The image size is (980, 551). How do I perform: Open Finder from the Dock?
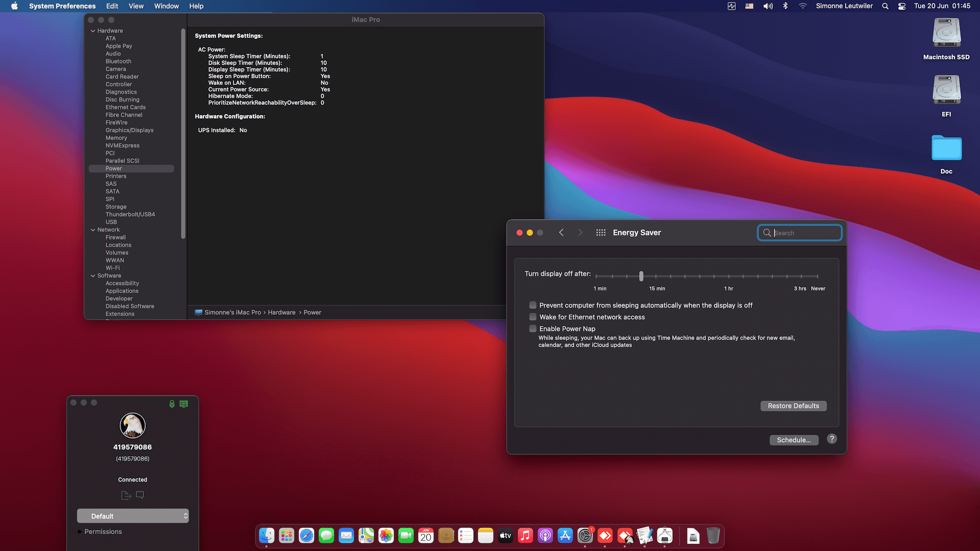[x=266, y=536]
